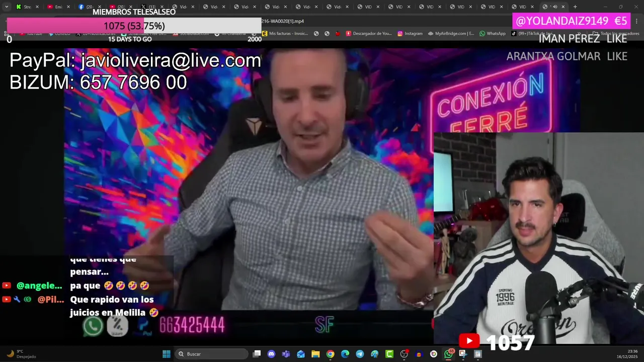This screenshot has width=644, height=362.
Task: Close the Kick 'Stre' tab
Action: (37, 7)
